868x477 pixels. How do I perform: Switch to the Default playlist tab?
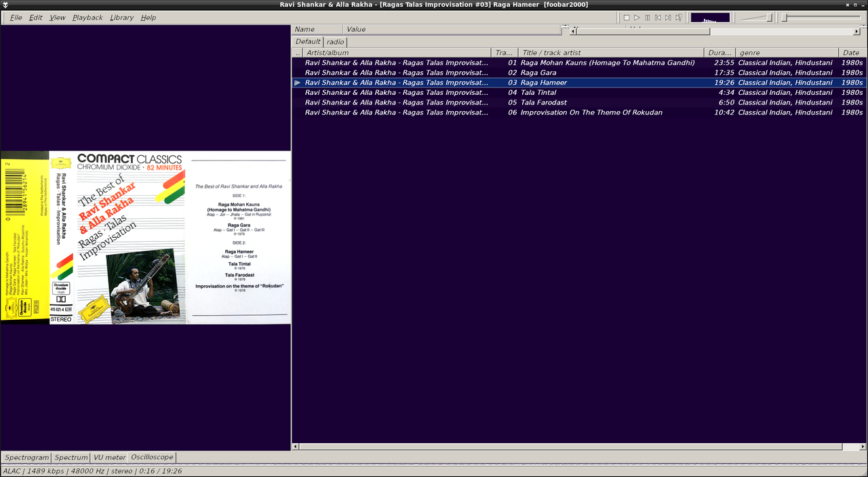308,41
